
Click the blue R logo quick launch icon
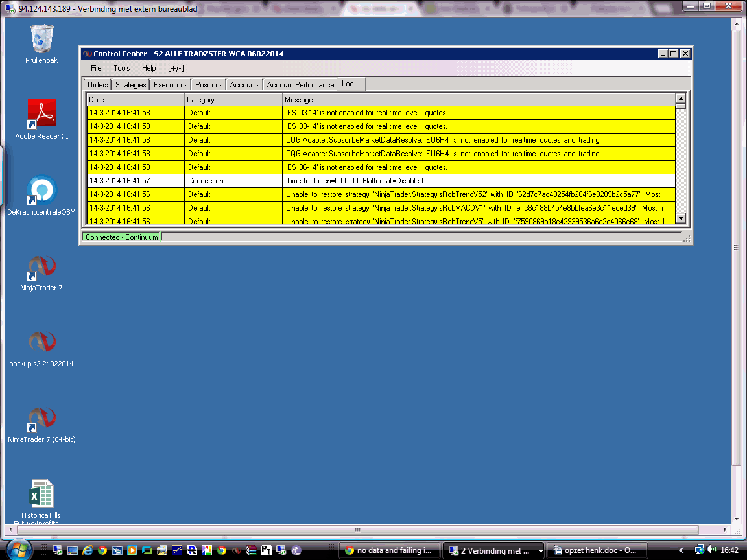pos(192,550)
